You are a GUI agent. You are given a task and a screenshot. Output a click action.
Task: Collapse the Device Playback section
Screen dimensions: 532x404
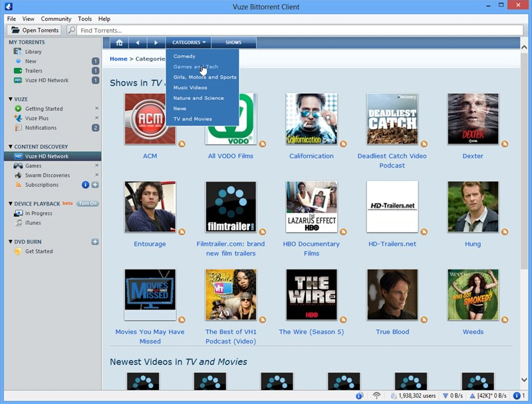click(11, 204)
